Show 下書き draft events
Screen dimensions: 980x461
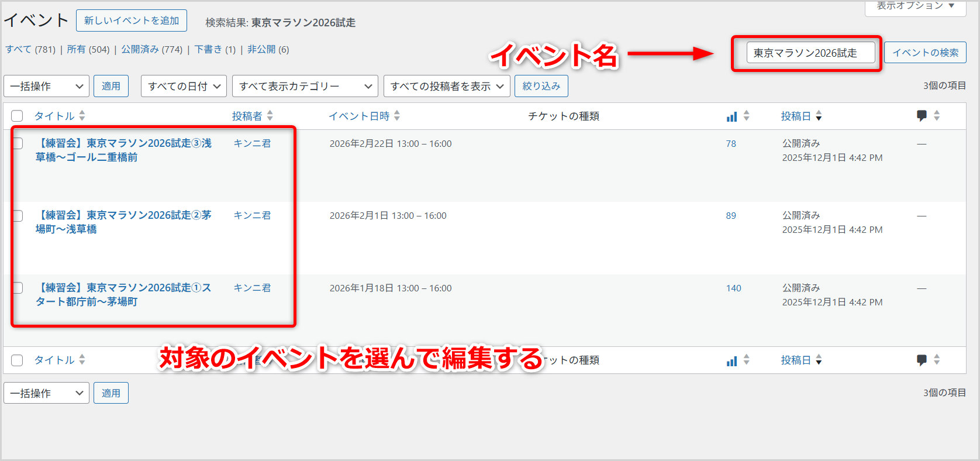[x=208, y=50]
